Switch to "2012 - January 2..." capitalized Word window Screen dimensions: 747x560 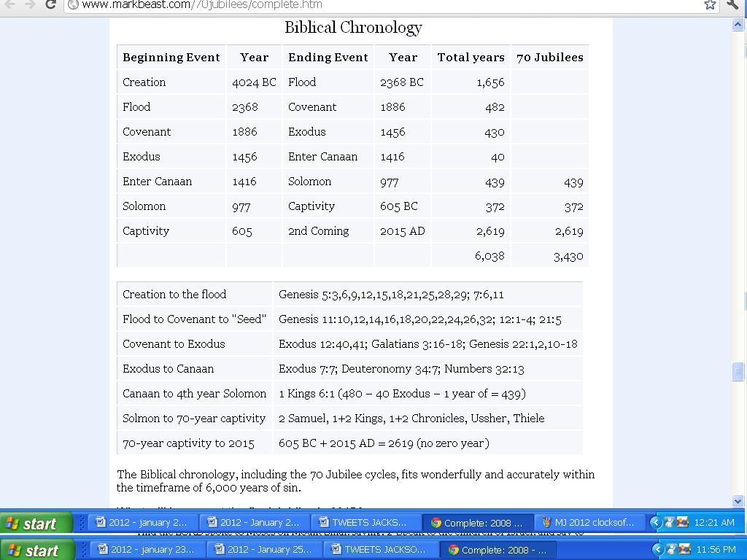255,522
